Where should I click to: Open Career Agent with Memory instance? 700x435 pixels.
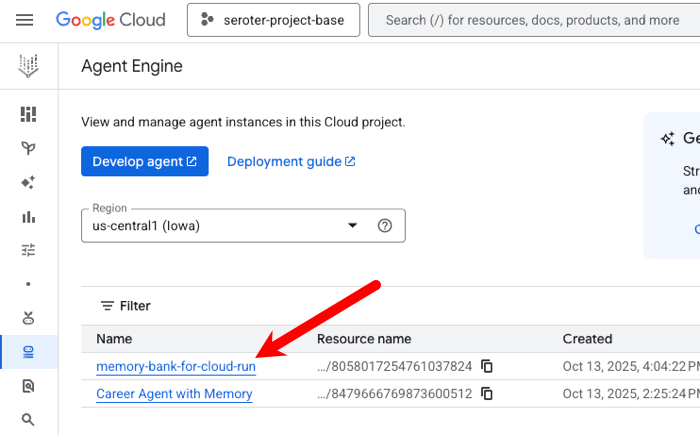174,394
